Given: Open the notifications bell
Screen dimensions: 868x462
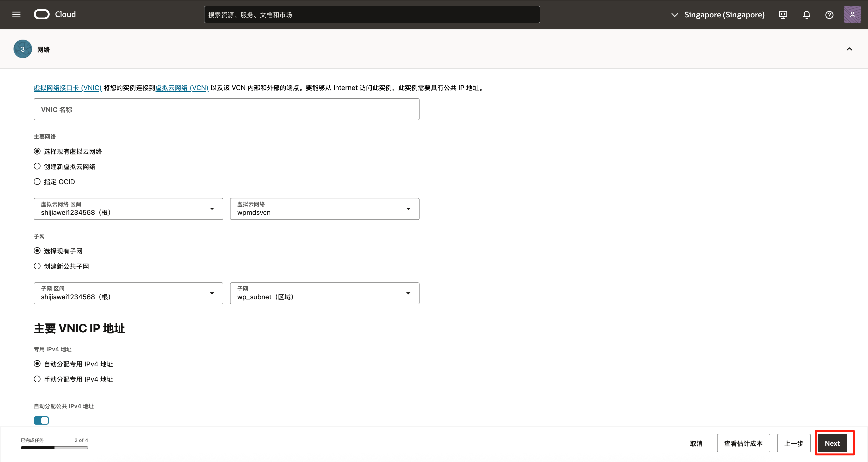Looking at the screenshot, I should [x=806, y=15].
